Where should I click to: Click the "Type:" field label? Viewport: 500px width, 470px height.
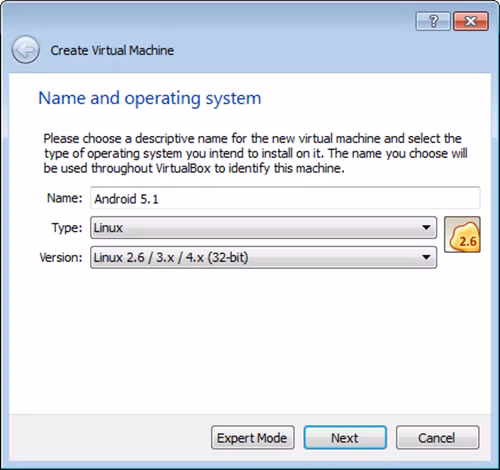point(67,228)
